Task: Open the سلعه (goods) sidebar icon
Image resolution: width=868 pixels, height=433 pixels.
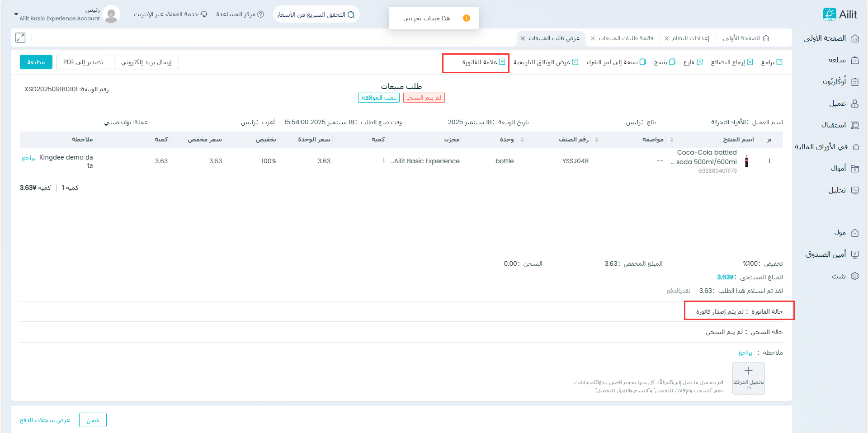Action: pos(854,60)
